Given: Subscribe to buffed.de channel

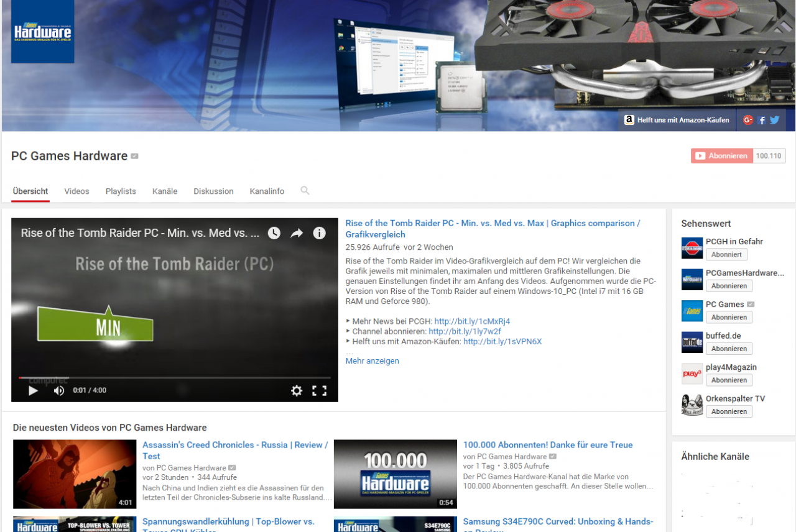Looking at the screenshot, I should point(729,349).
